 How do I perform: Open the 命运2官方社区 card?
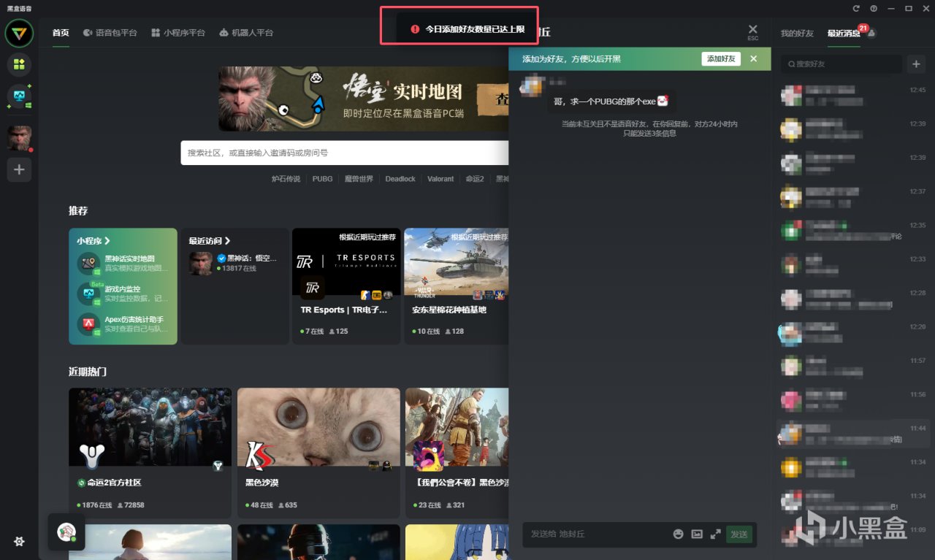point(150,453)
